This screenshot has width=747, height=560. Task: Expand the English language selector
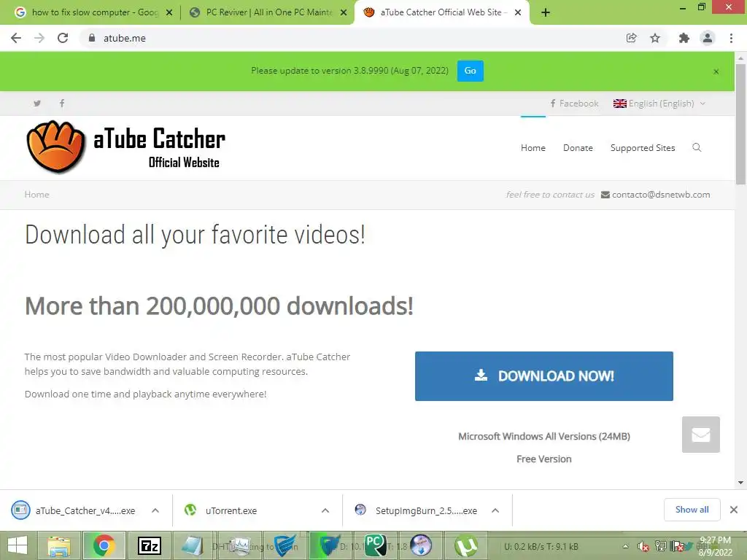point(659,104)
